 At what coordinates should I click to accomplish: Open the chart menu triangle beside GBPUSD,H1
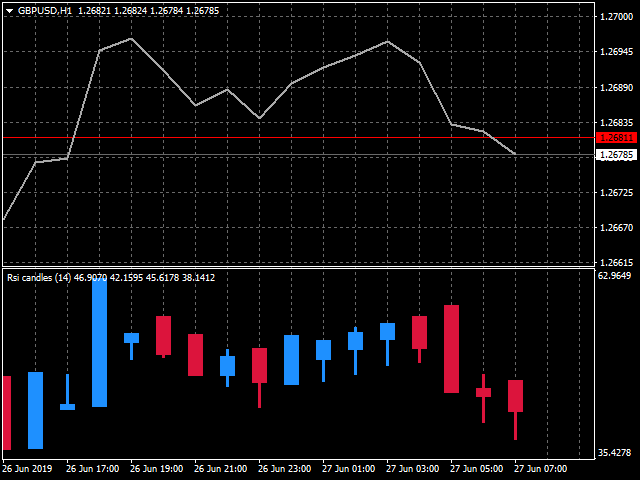coord(9,10)
